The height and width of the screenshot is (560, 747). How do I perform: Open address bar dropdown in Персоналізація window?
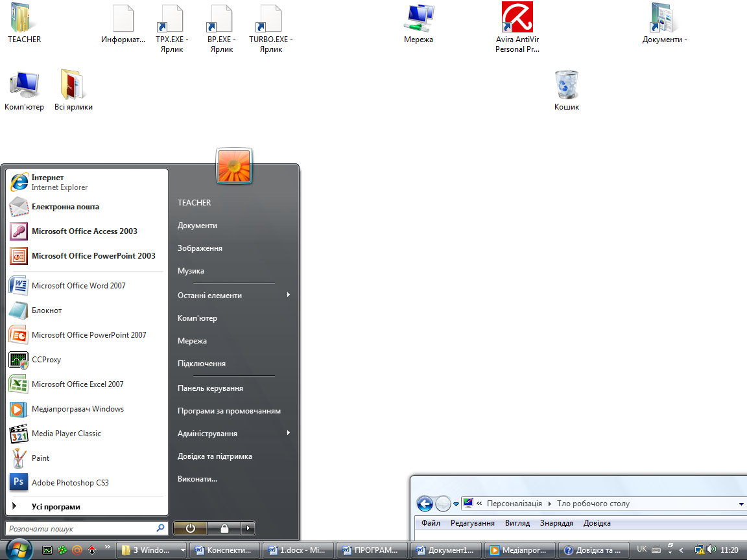[741, 504]
